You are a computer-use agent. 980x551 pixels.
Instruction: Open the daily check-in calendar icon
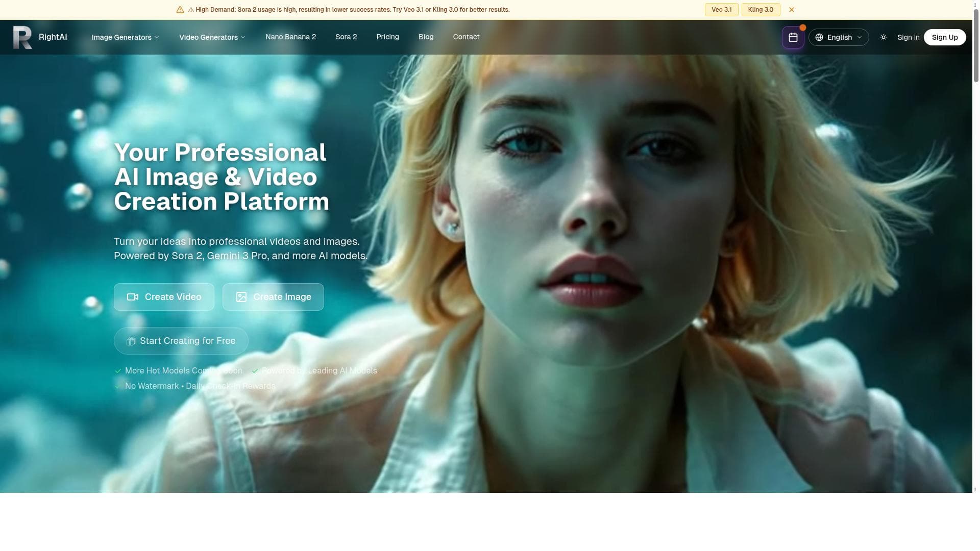click(793, 37)
